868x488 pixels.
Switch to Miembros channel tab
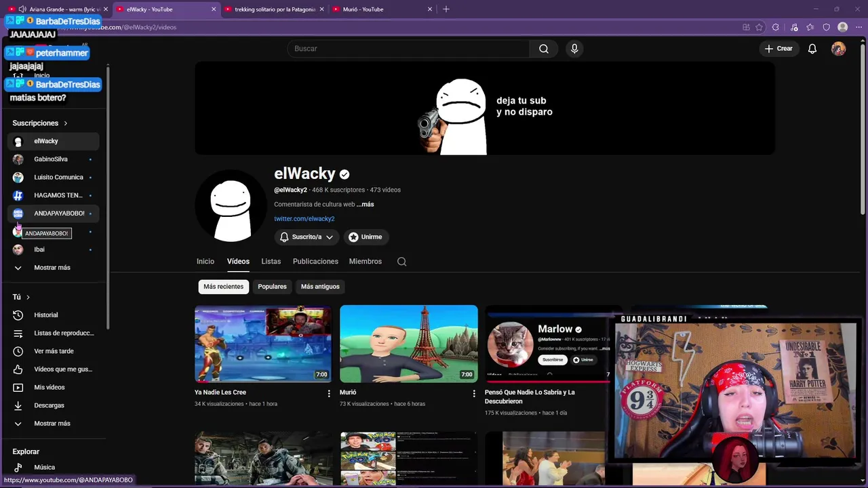coord(366,262)
